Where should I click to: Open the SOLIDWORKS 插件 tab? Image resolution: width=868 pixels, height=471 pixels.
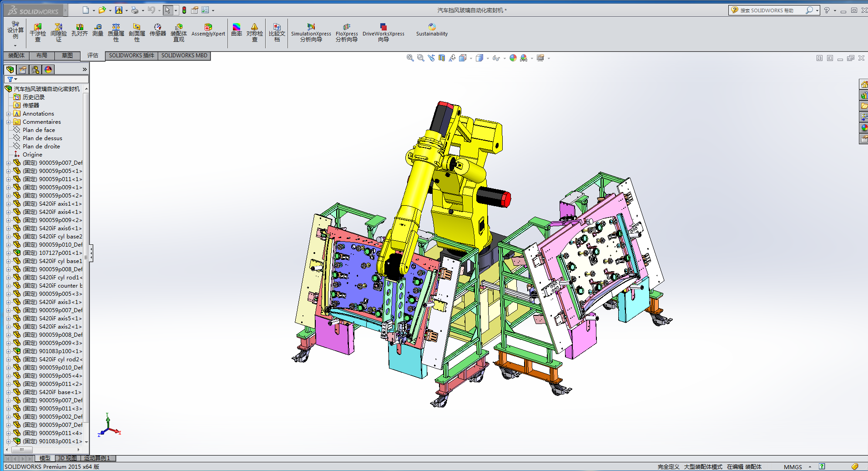131,56
